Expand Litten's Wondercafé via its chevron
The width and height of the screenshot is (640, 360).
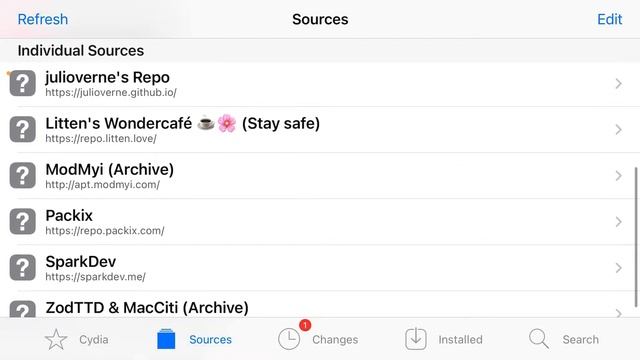coord(618,130)
